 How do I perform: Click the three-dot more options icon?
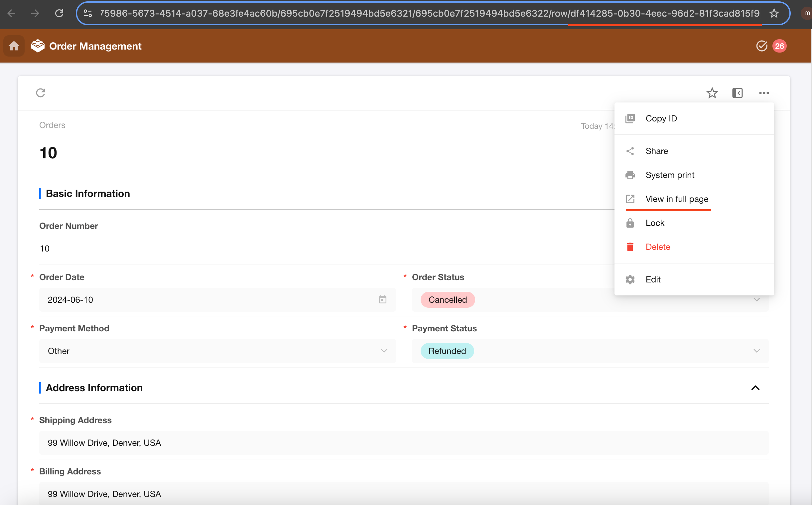[763, 93]
